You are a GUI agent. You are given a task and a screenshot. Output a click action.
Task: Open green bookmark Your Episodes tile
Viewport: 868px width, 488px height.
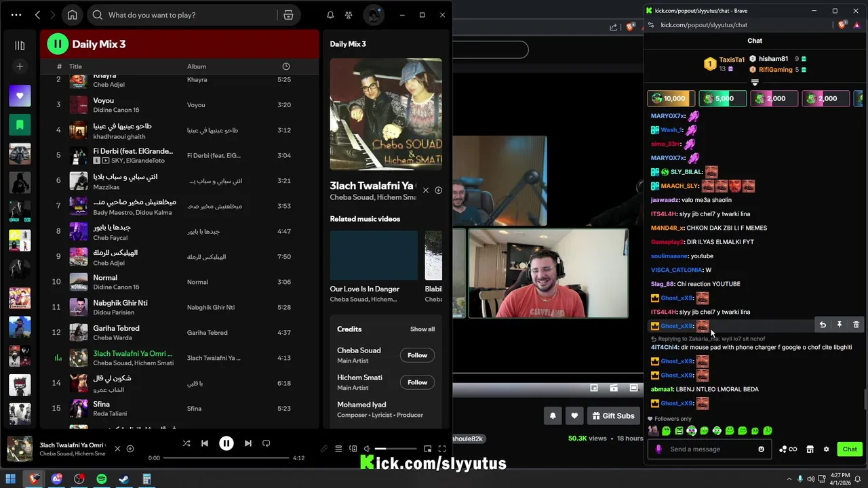pos(20,125)
